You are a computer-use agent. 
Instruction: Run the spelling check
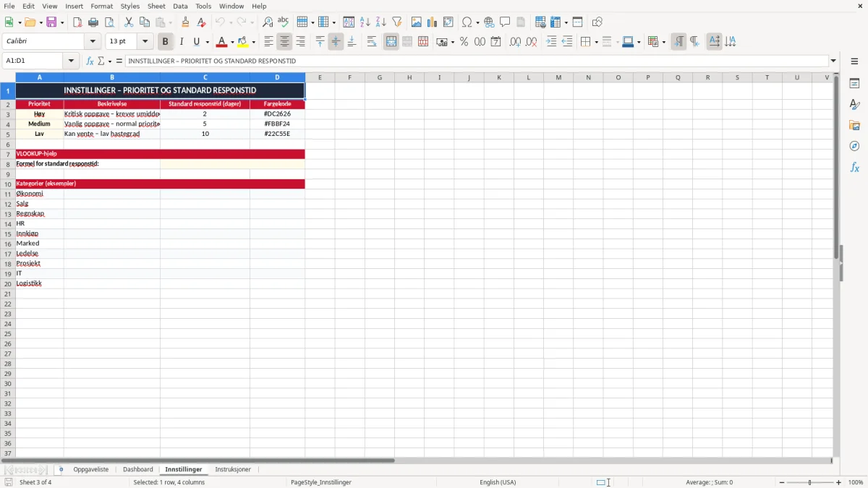pos(284,22)
